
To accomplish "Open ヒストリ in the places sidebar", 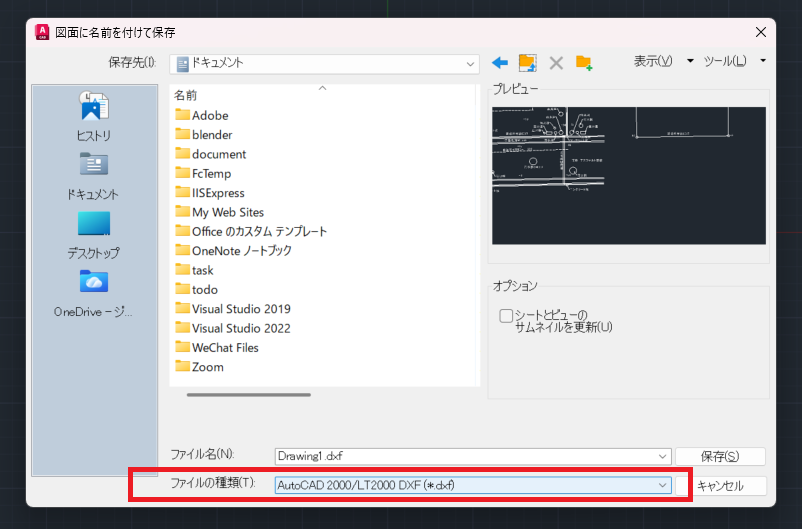I will pyautogui.click(x=94, y=115).
